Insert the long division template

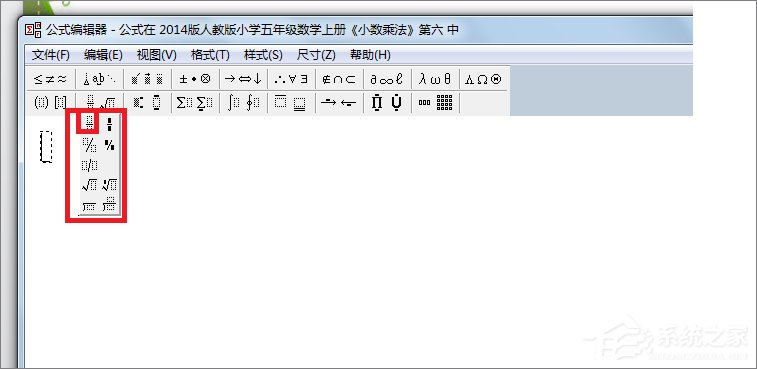coord(89,206)
